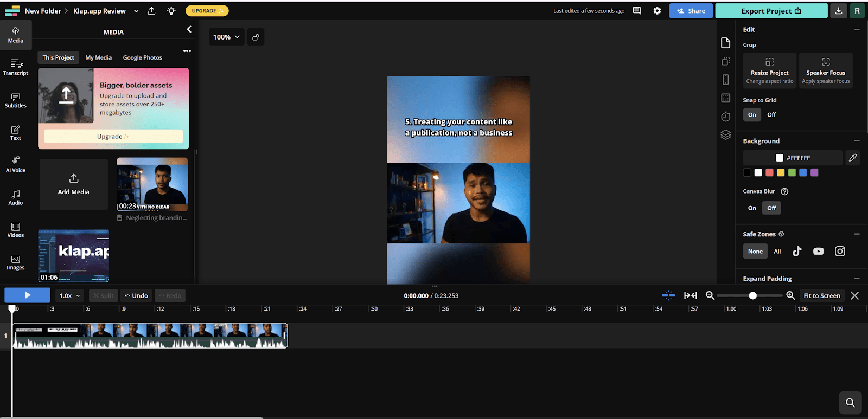Pick the red background color swatch

[x=769, y=172]
